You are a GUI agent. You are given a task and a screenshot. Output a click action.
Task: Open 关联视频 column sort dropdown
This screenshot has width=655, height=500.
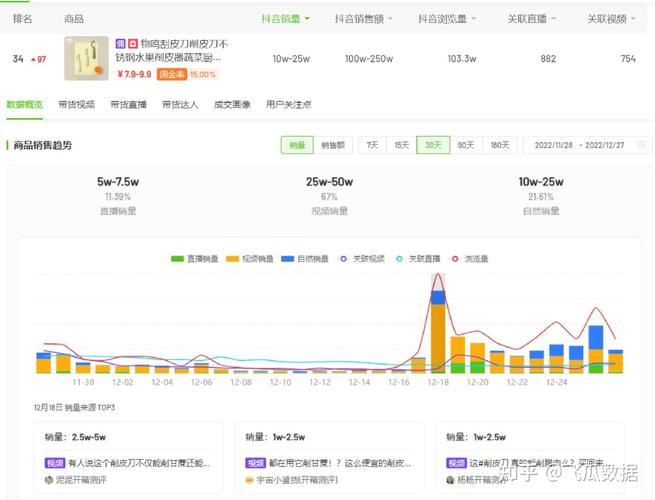point(633,19)
